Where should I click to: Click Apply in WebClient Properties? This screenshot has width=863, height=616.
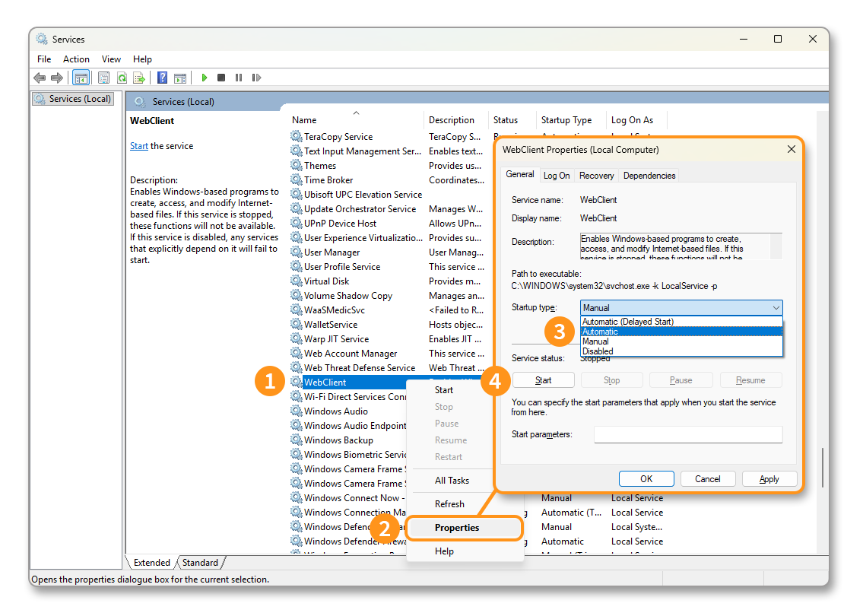tap(769, 479)
